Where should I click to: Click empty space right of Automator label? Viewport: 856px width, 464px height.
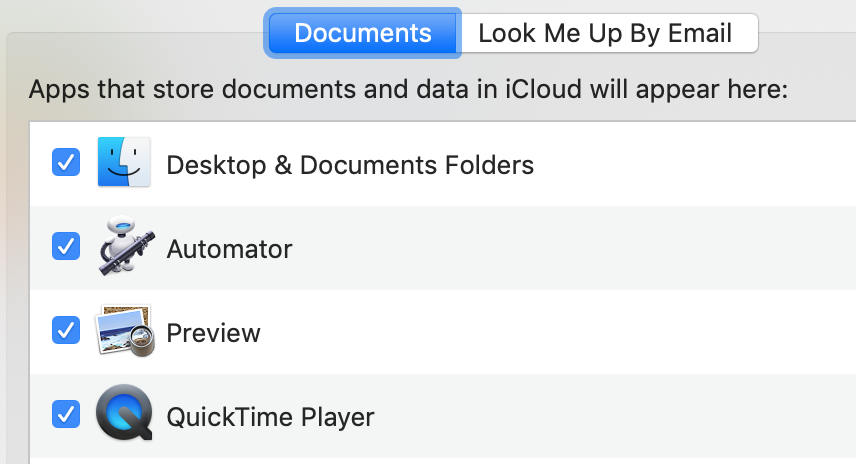click(570, 249)
